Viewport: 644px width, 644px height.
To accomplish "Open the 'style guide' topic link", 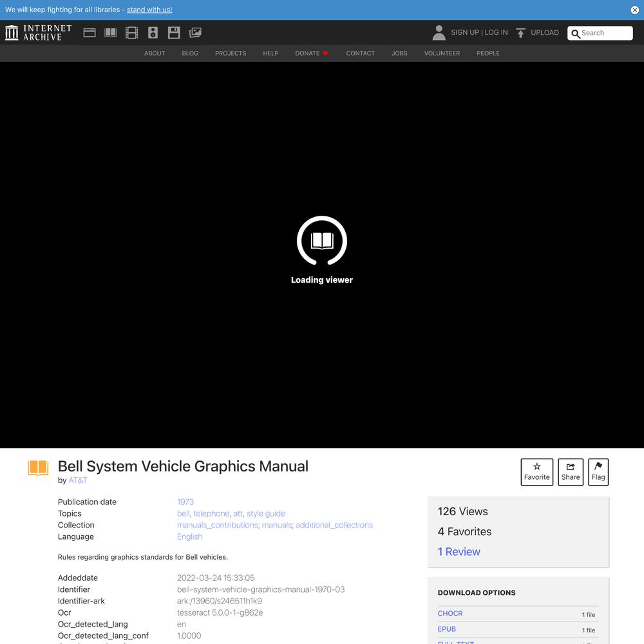I will (266, 513).
